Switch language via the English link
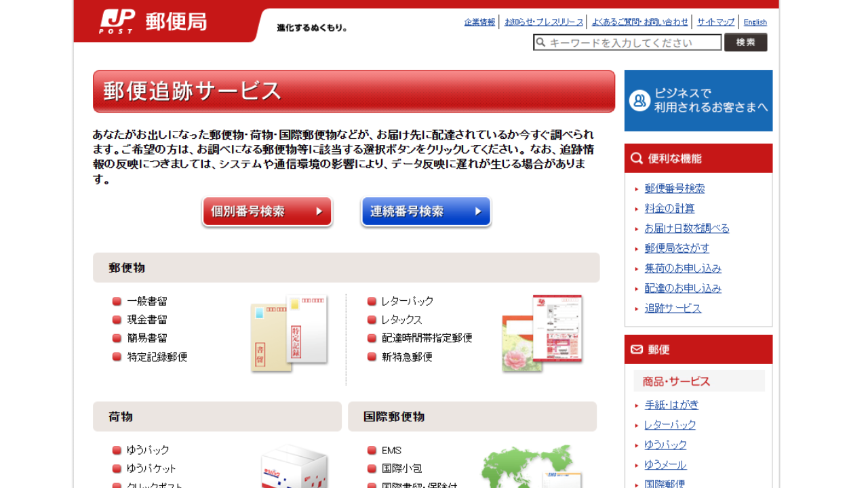The image size is (868, 488). (755, 22)
